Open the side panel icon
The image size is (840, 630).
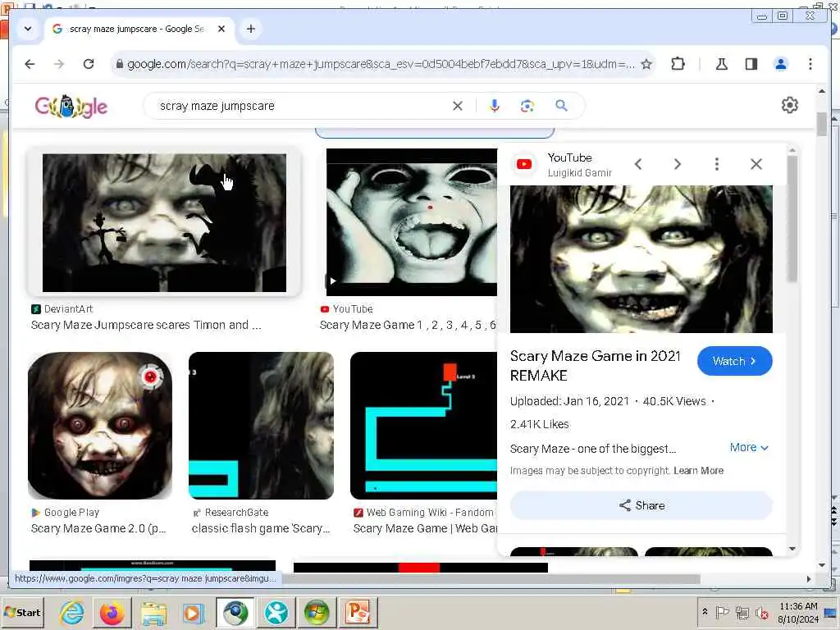[751, 64]
